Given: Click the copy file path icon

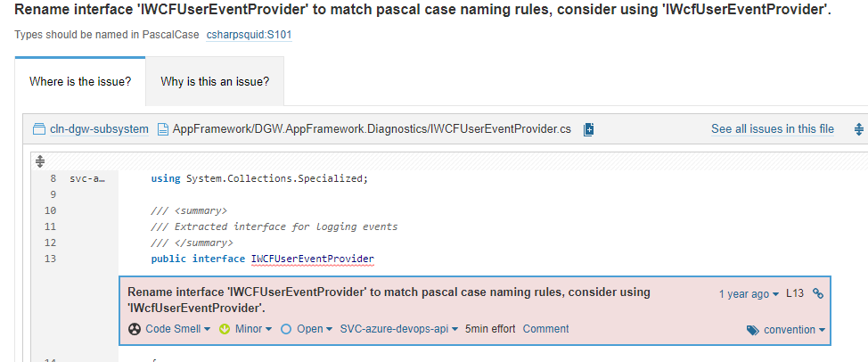Looking at the screenshot, I should click(x=588, y=129).
